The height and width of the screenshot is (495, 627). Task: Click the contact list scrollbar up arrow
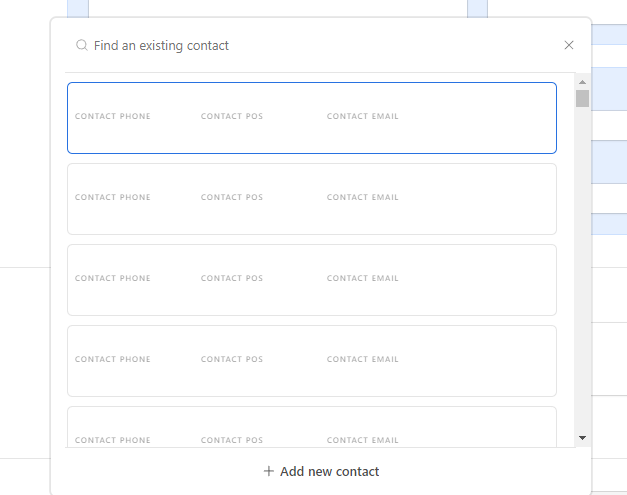(x=582, y=82)
